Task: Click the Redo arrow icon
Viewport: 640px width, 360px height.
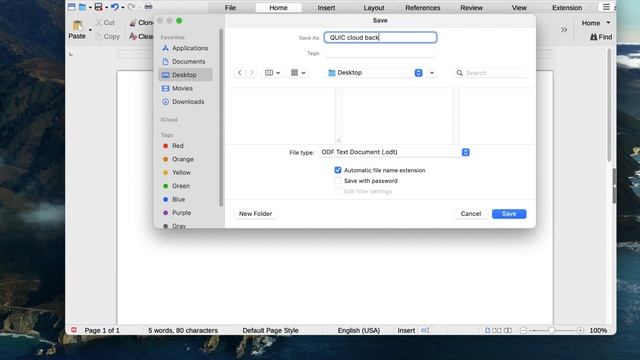Action: [x=131, y=7]
